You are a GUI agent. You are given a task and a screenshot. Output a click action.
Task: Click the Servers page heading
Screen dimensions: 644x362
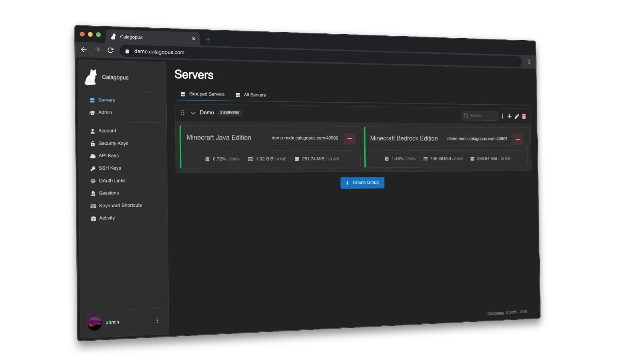point(194,75)
